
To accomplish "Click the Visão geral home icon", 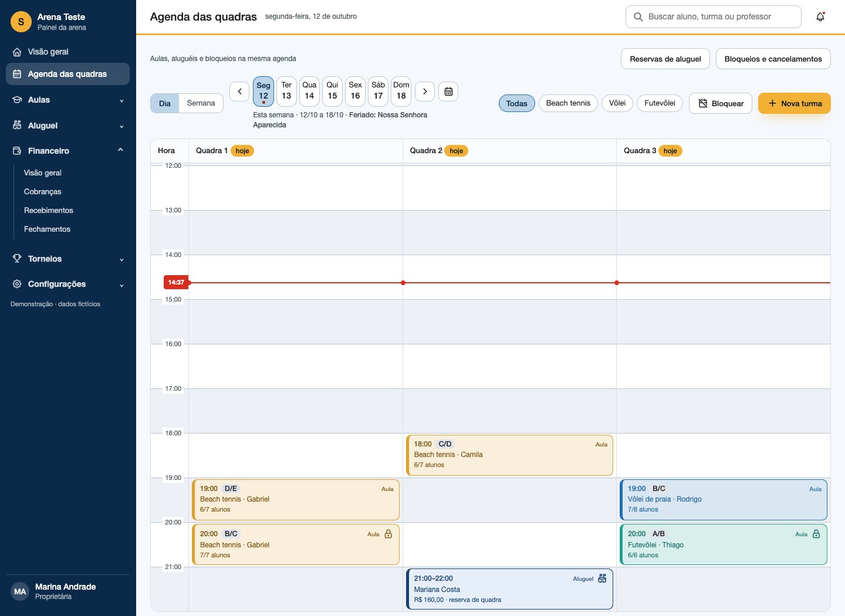I will [x=17, y=52].
